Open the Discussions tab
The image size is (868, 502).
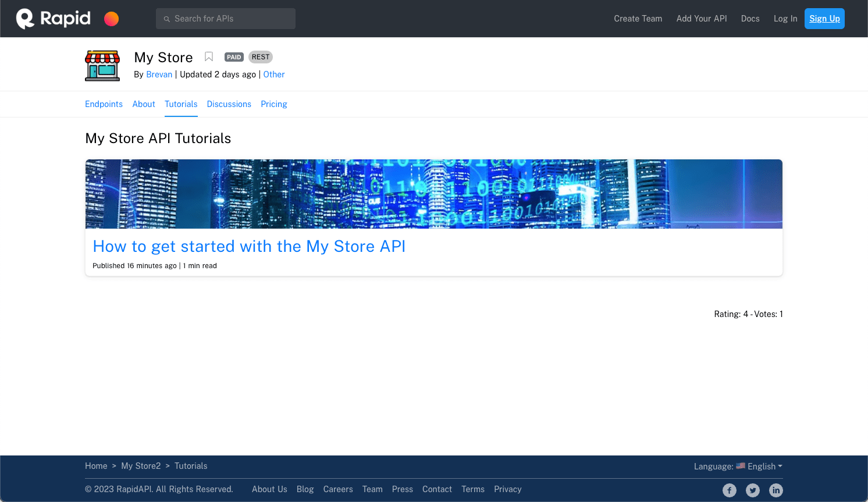pyautogui.click(x=229, y=104)
